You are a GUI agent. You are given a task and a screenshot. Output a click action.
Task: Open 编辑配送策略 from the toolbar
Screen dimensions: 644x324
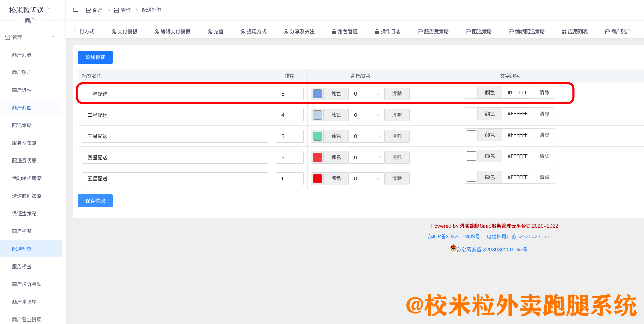[x=527, y=31]
